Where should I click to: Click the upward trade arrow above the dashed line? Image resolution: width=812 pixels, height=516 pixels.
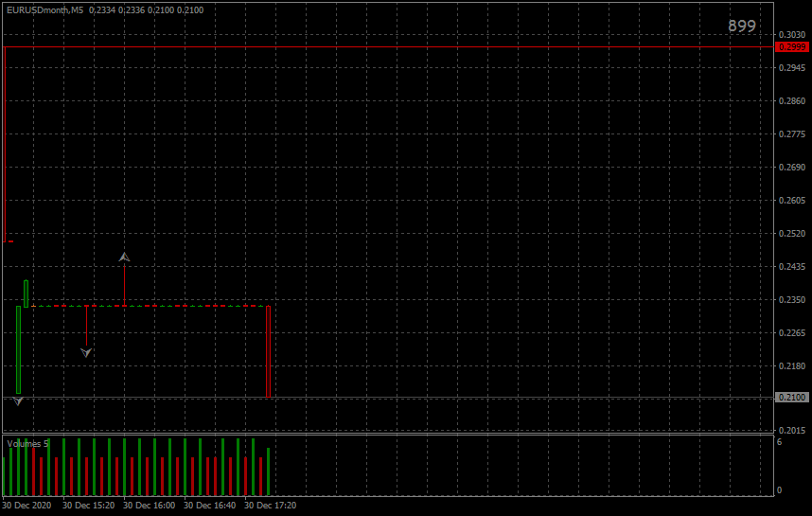(124, 257)
